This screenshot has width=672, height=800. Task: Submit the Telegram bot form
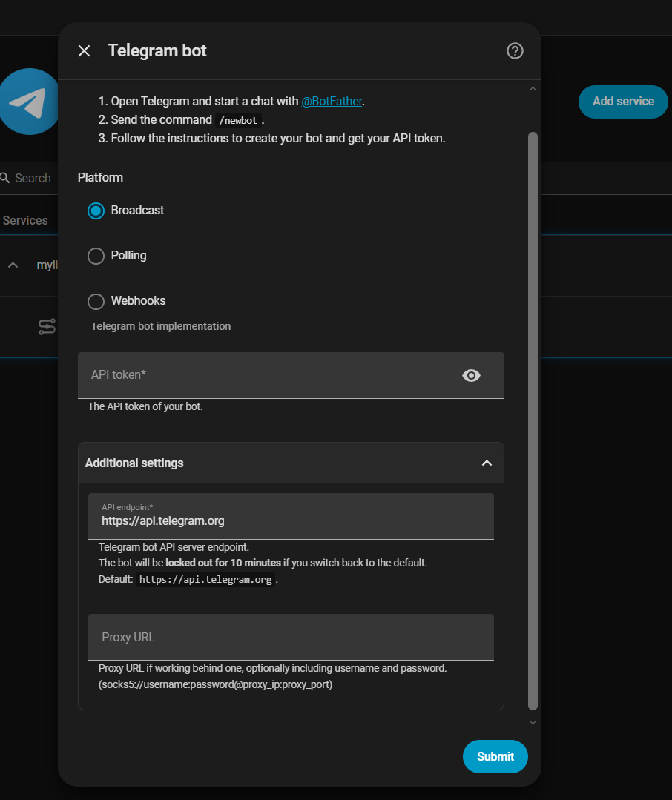[x=495, y=756]
